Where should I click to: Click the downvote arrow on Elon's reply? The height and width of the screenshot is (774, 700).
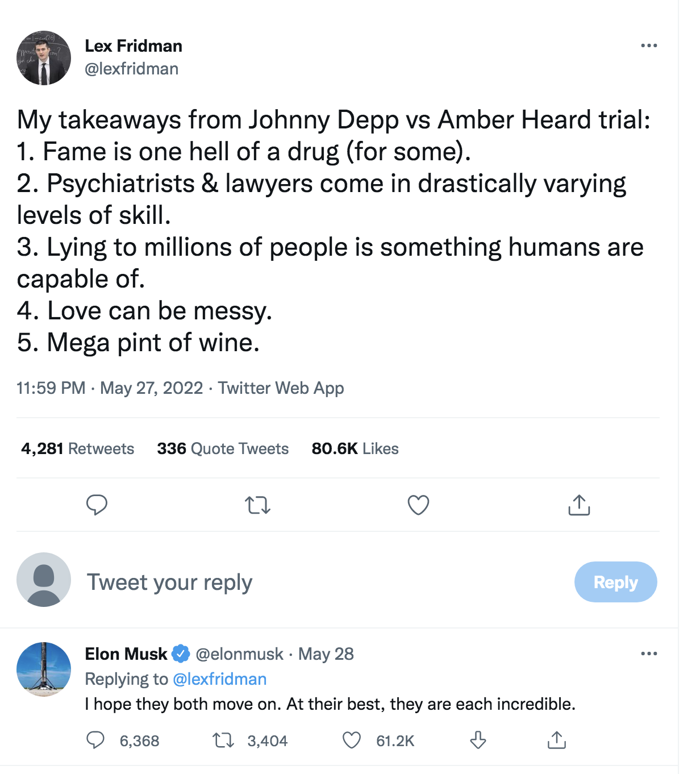pos(478,740)
